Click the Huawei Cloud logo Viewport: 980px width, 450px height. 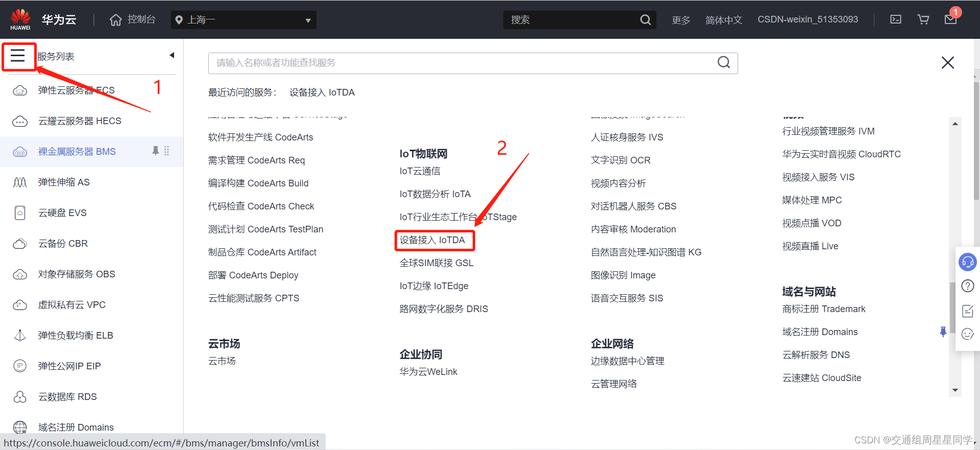20,19
